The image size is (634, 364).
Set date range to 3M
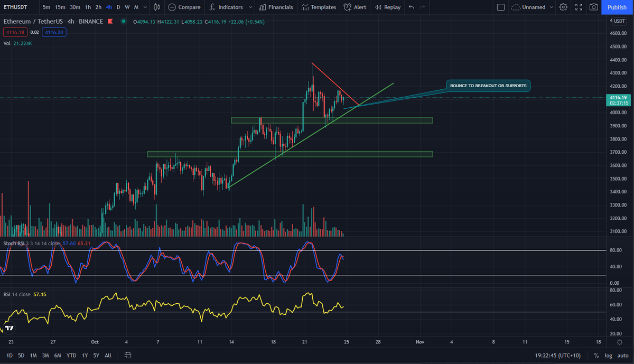tap(45, 356)
